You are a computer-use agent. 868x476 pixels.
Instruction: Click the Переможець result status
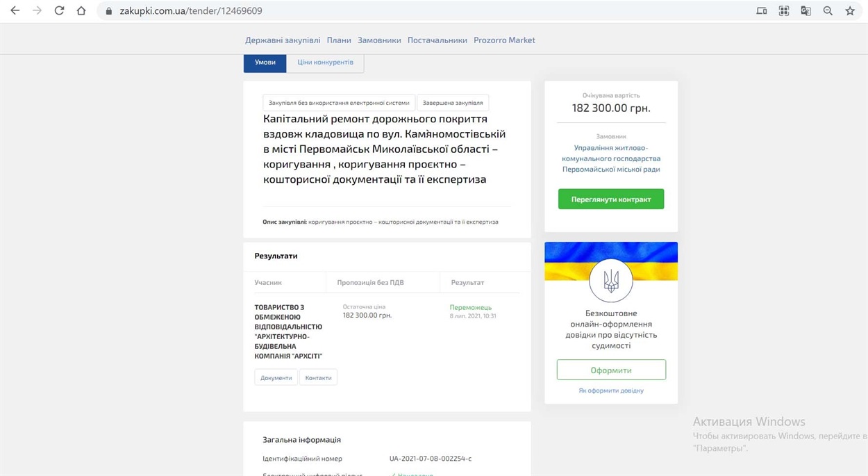[470, 307]
